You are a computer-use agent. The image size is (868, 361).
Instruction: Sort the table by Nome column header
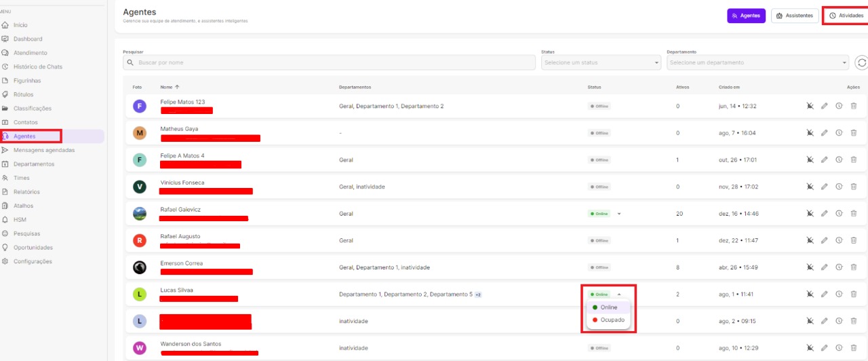pyautogui.click(x=167, y=87)
